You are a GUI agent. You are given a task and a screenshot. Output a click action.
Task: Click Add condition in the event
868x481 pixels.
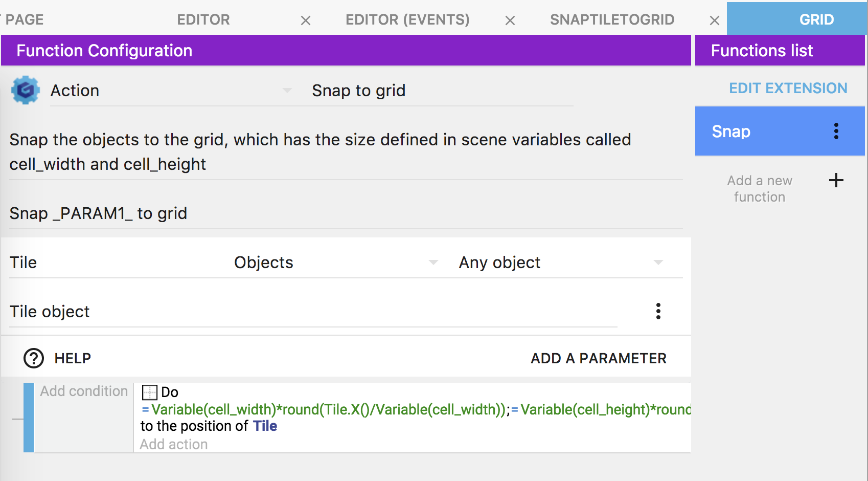(84, 391)
